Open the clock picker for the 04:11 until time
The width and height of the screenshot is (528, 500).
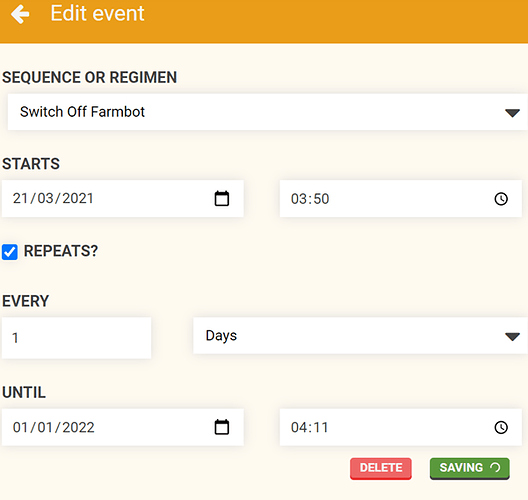[501, 427]
